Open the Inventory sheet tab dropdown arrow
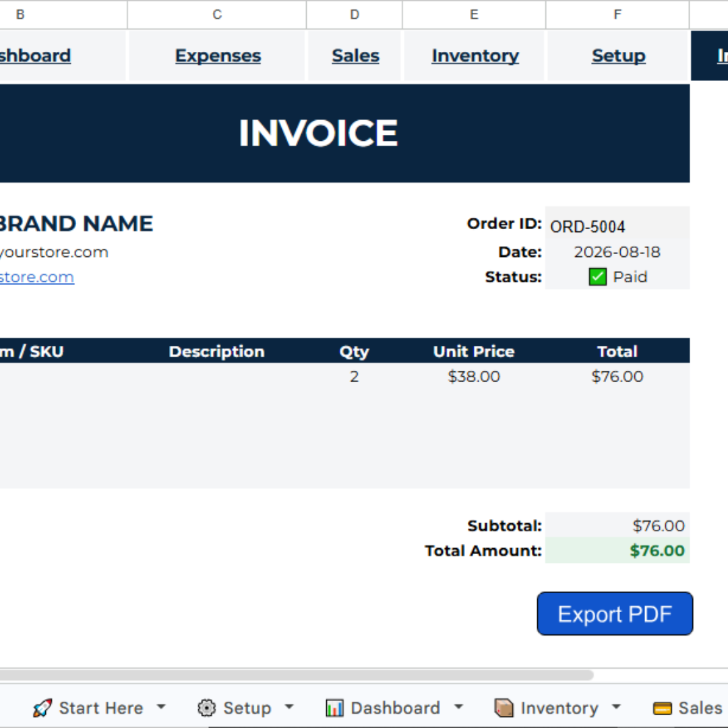Image resolution: width=728 pixels, height=728 pixels. click(x=616, y=707)
